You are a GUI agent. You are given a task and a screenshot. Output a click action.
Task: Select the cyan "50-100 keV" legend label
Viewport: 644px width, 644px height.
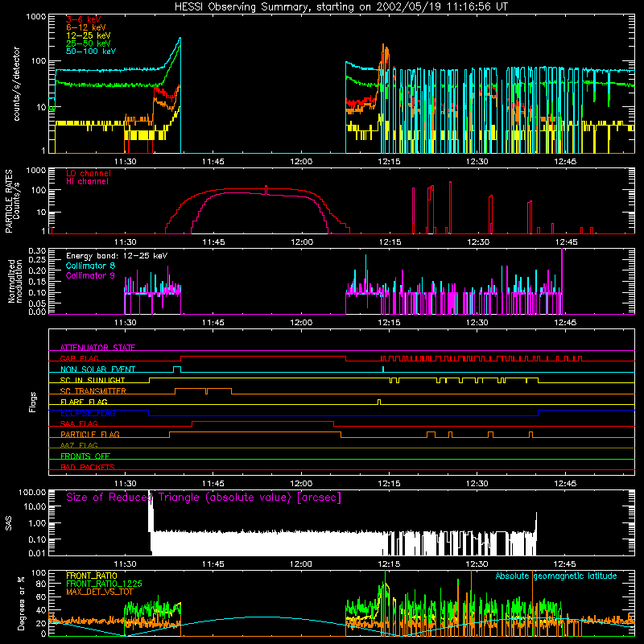click(91, 52)
